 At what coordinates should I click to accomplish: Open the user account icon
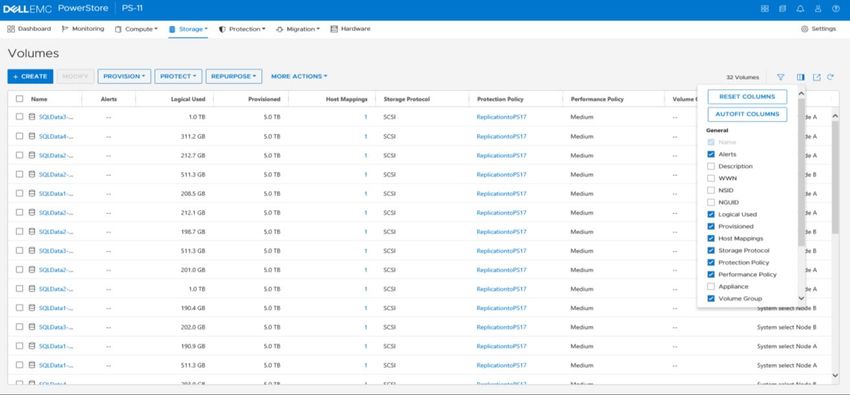coord(818,9)
